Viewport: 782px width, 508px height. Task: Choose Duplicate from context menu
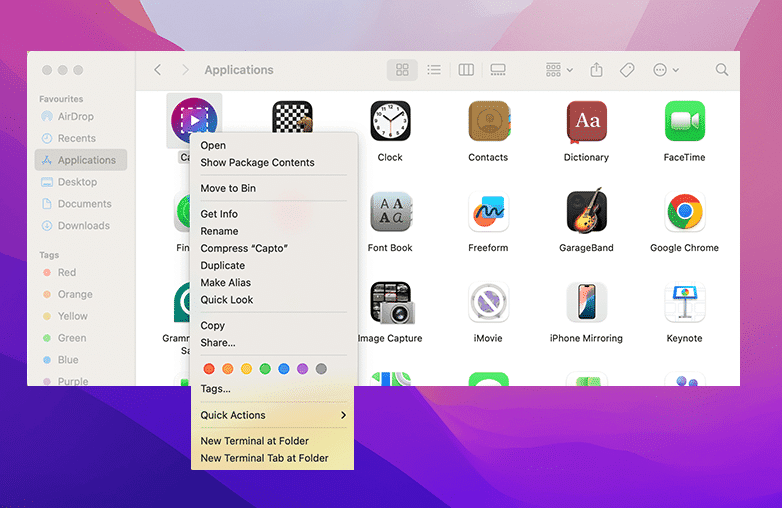273,266
